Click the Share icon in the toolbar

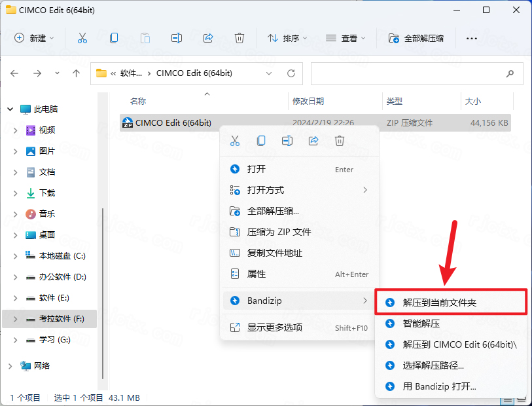[x=208, y=38]
